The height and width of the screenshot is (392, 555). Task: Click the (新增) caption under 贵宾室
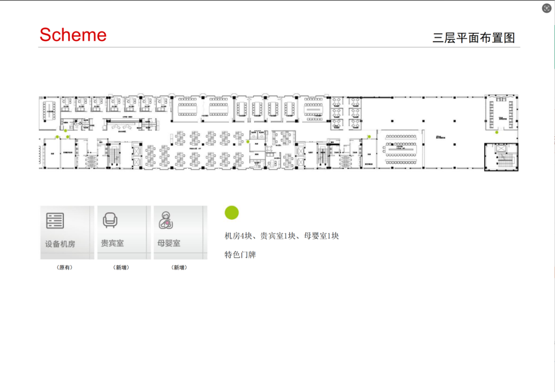pos(121,267)
